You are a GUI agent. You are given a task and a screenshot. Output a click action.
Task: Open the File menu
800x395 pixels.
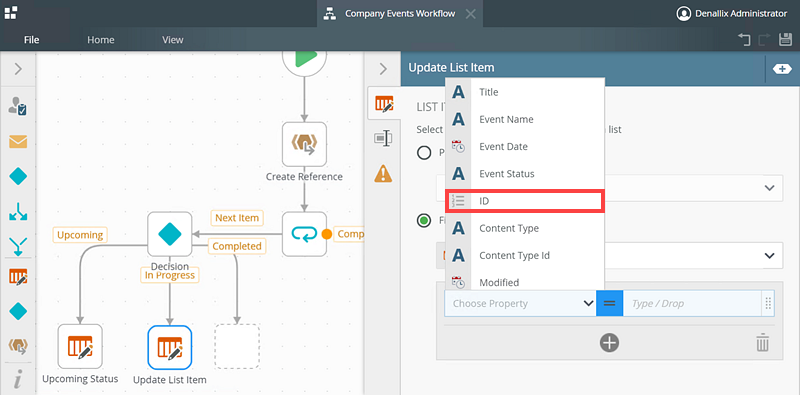coord(32,40)
